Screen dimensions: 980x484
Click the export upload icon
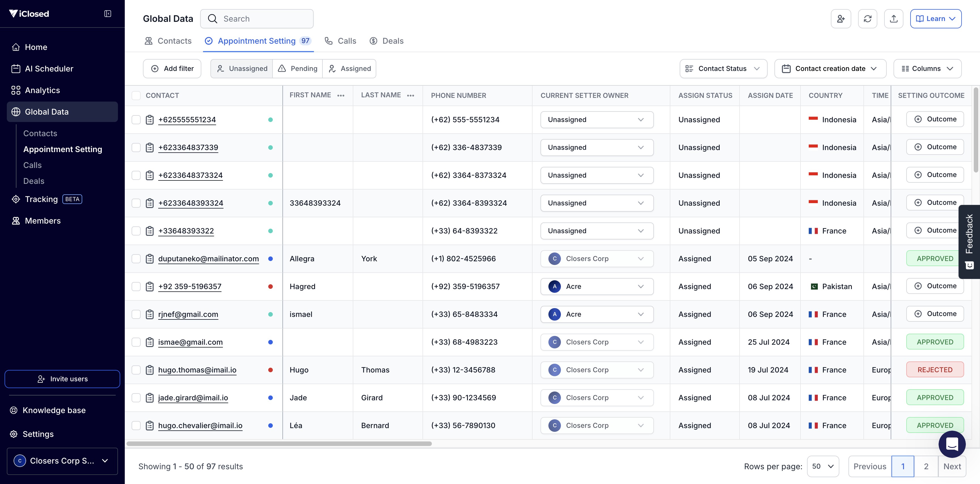click(894, 19)
